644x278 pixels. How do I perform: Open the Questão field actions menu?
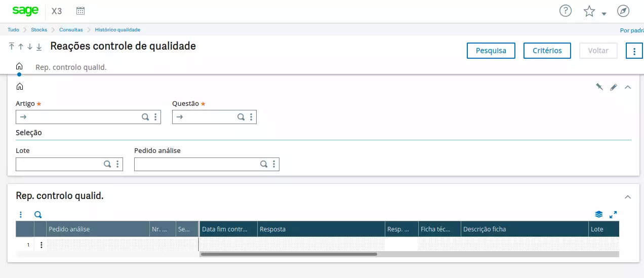point(251,117)
